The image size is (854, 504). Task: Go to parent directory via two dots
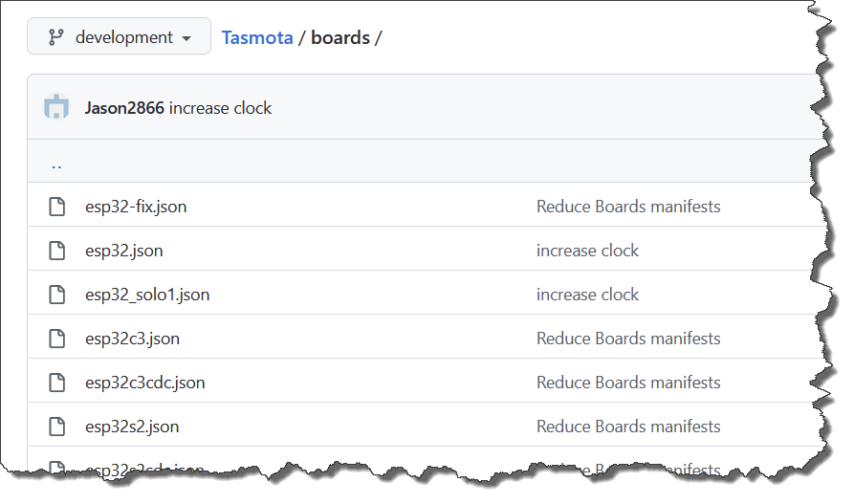[x=56, y=164]
